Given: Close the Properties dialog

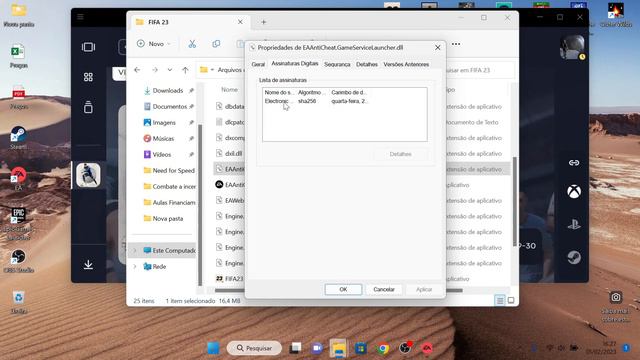Looking at the screenshot, I should click(x=438, y=48).
